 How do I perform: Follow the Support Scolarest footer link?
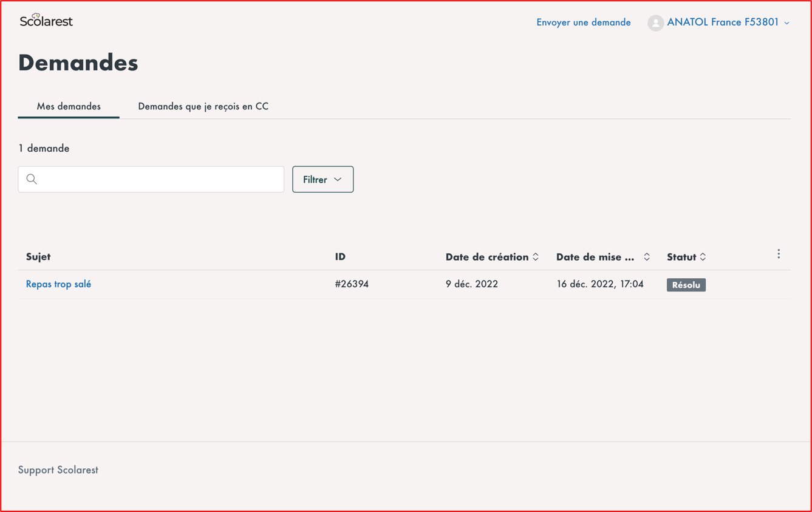coord(58,470)
